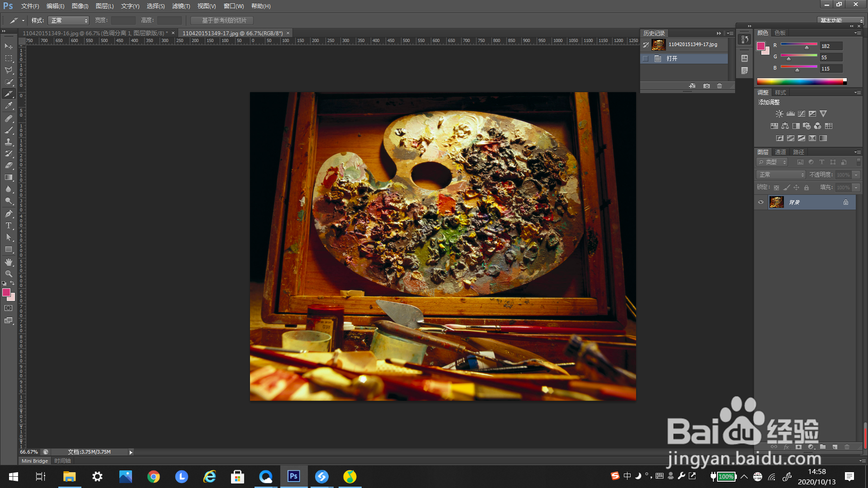
Task: Open the 样式 style dropdown
Action: 69,21
